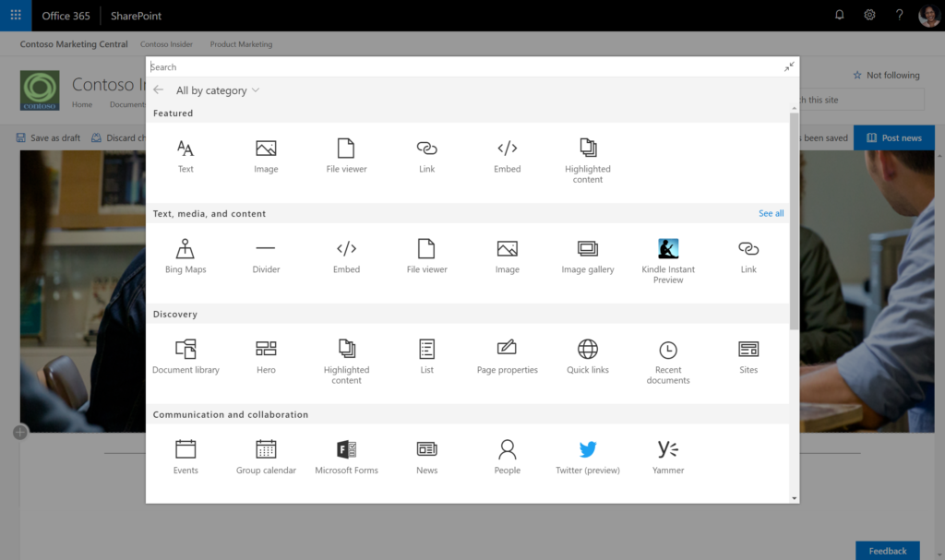Image resolution: width=945 pixels, height=560 pixels.
Task: Open the Office 365 app launcher
Action: pyautogui.click(x=16, y=15)
